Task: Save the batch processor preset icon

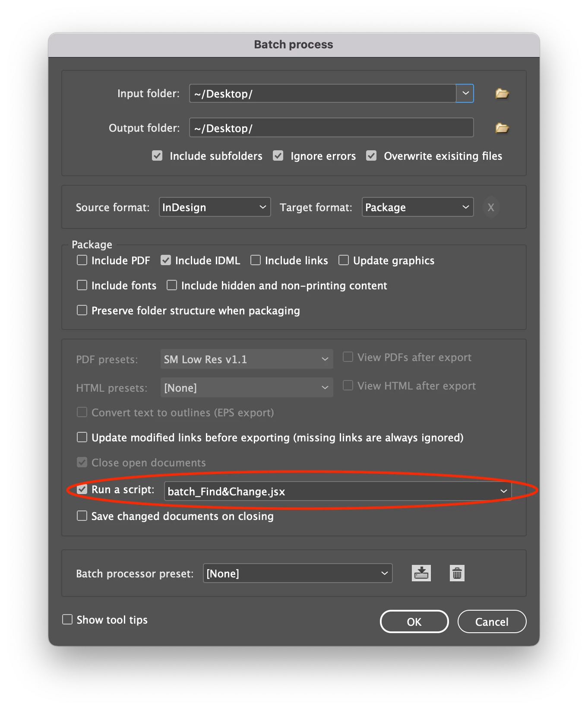Action: 421,573
